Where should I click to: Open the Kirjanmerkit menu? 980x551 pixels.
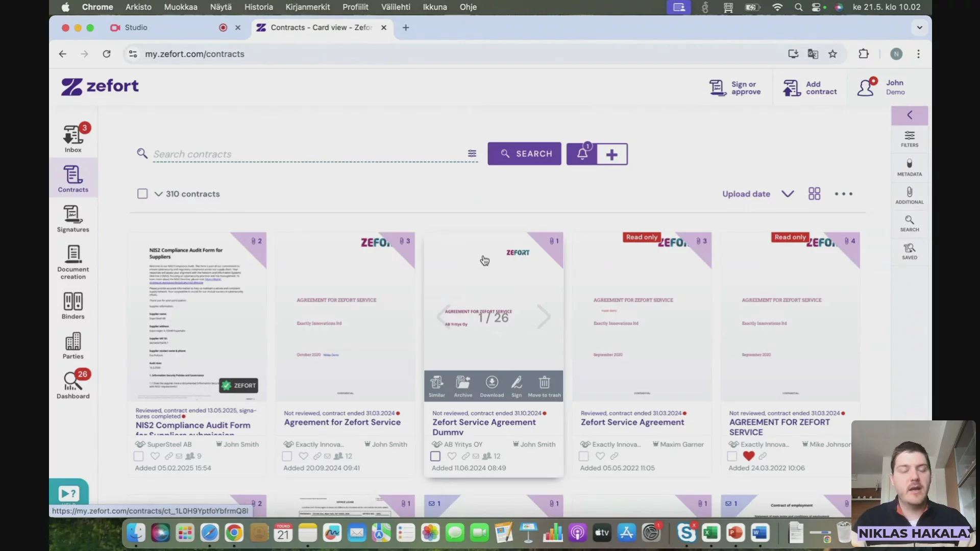(x=307, y=7)
